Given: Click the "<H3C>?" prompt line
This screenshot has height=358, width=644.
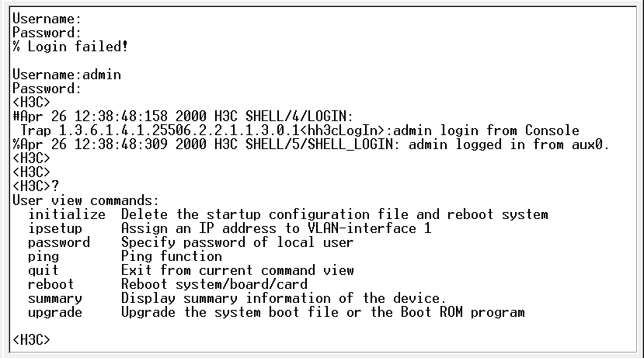Looking at the screenshot, I should [36, 186].
